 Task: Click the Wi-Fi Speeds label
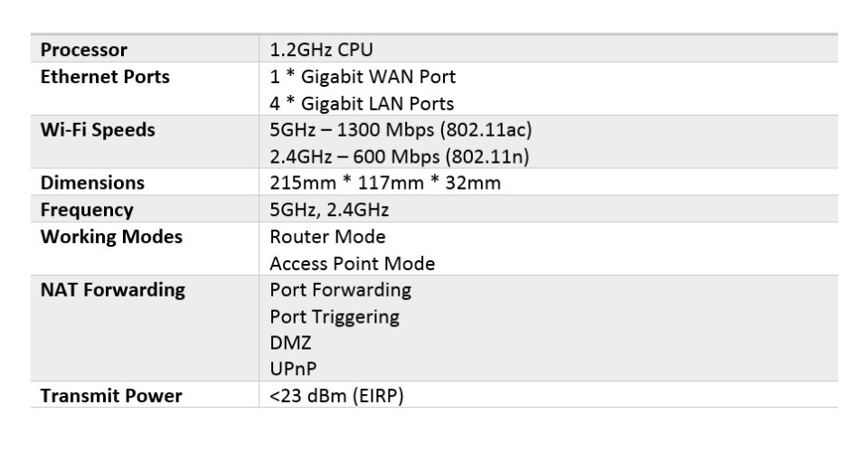[x=98, y=129]
